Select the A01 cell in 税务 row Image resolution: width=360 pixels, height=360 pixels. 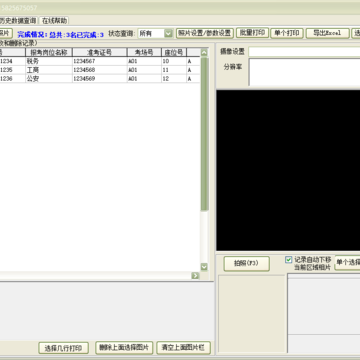[144, 61]
